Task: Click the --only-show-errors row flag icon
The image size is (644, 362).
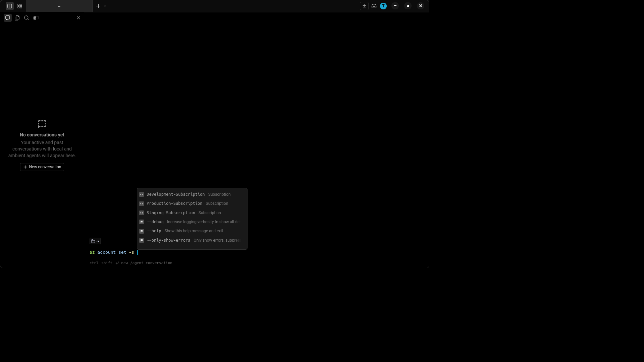Action: (142, 240)
